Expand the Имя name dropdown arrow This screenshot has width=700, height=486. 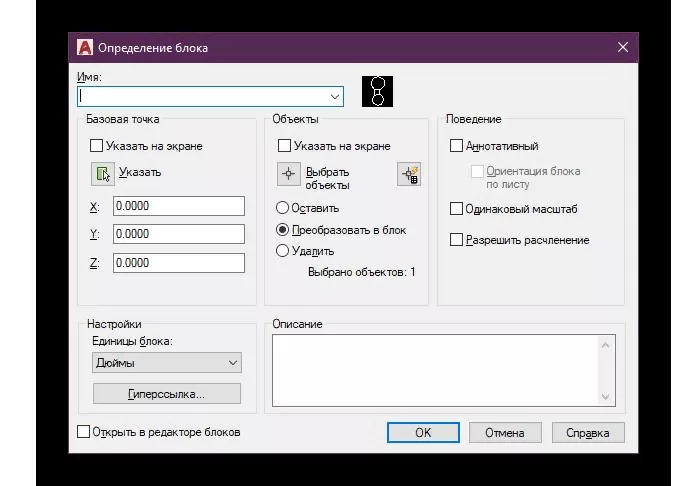click(335, 96)
